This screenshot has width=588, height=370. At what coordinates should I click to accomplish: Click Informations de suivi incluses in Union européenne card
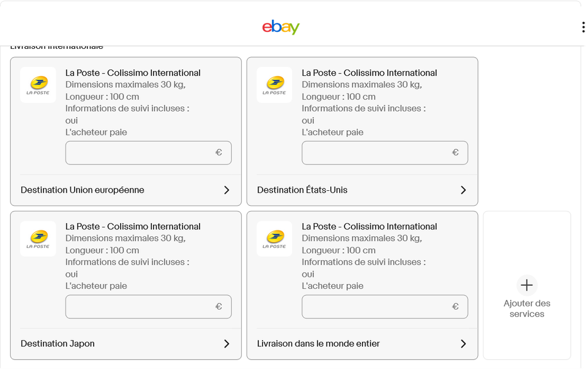click(x=127, y=108)
